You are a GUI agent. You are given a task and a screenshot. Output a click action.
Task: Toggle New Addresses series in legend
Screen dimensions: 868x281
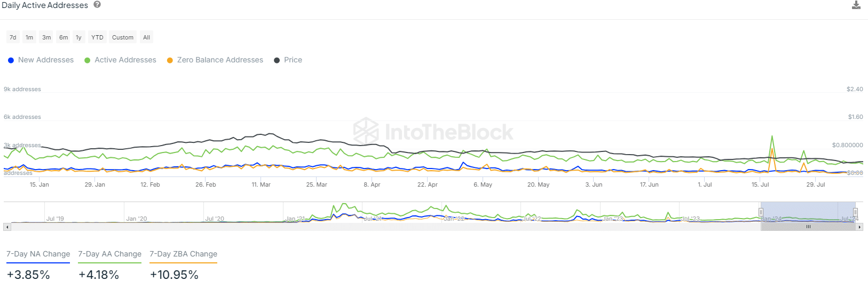point(41,60)
